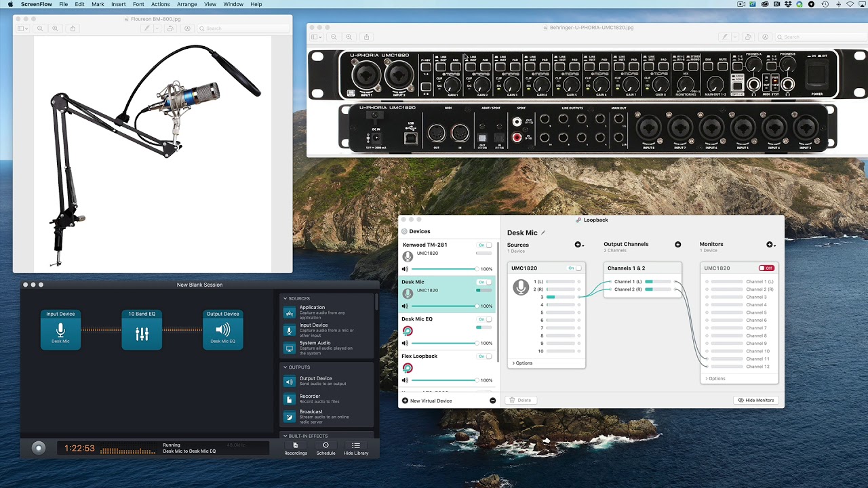The height and width of the screenshot is (488, 868).
Task: Toggle Desk Mic EQ device on/off
Action: (486, 319)
